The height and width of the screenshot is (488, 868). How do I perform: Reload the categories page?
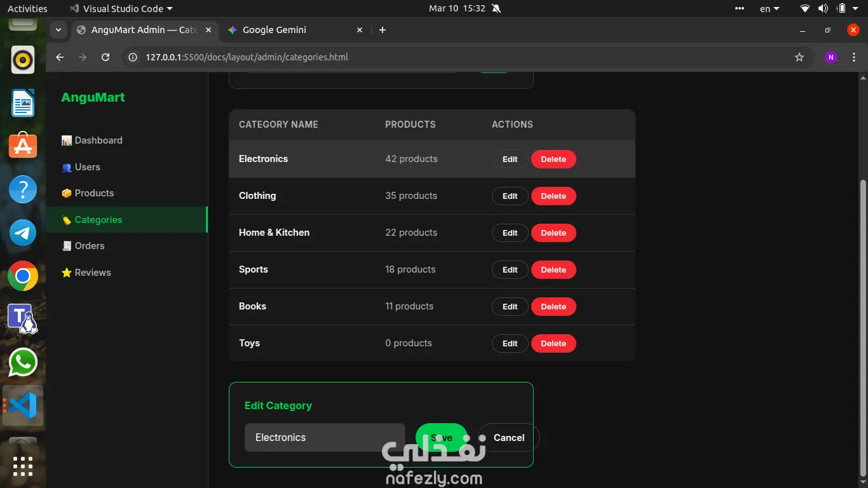(x=105, y=57)
